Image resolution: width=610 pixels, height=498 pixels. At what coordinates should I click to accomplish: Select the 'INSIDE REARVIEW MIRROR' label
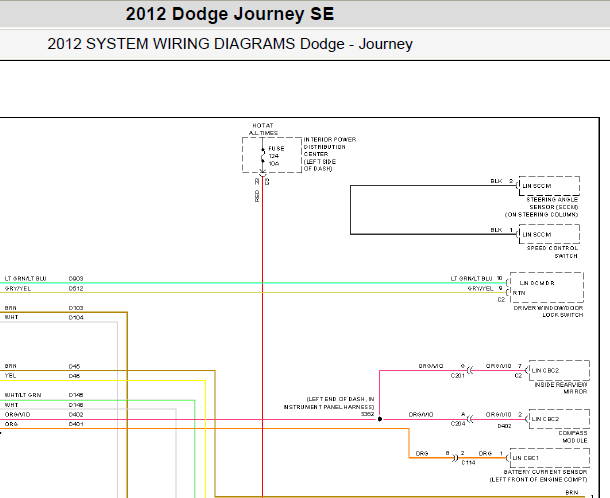tap(561, 388)
